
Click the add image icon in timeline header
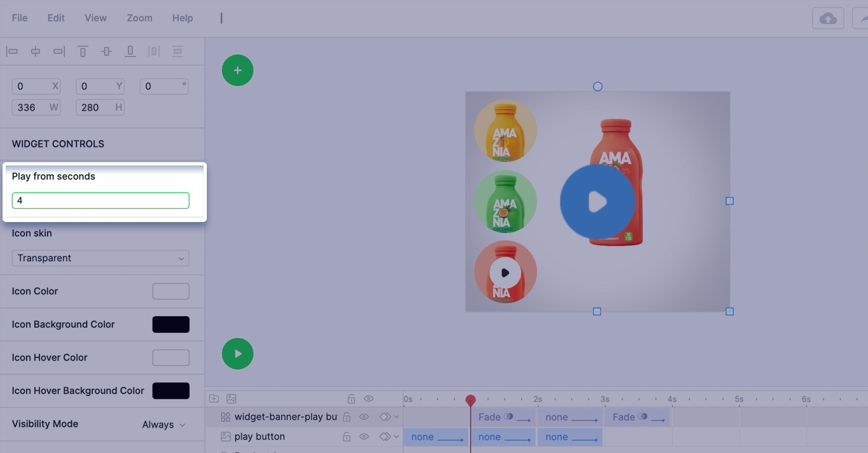click(232, 399)
